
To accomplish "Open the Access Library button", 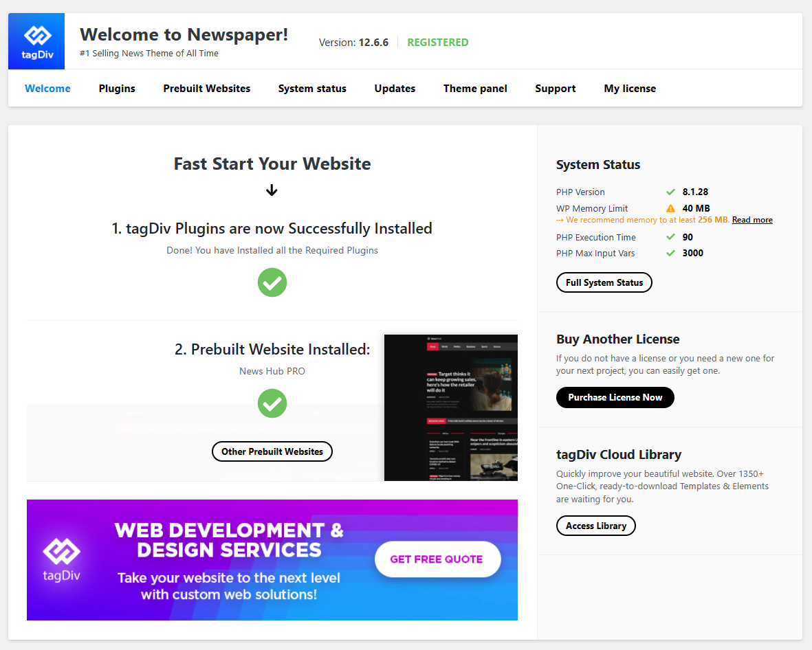I will click(x=596, y=526).
